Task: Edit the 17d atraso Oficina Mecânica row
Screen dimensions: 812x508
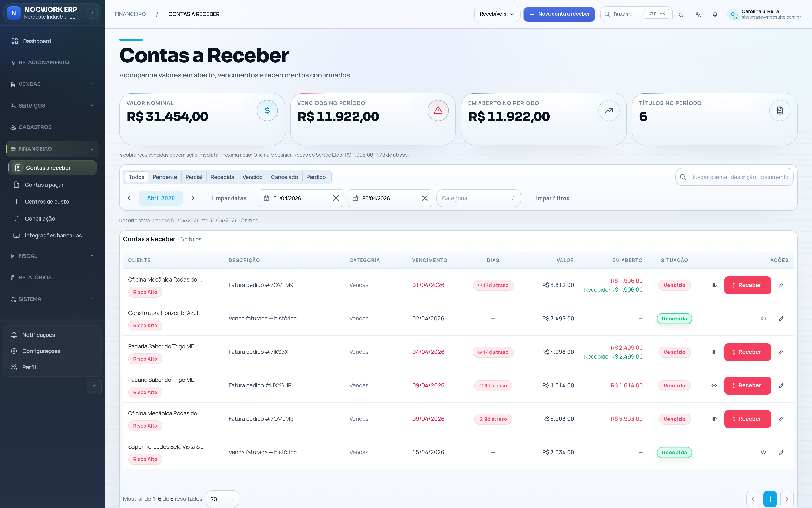Action: (x=781, y=285)
